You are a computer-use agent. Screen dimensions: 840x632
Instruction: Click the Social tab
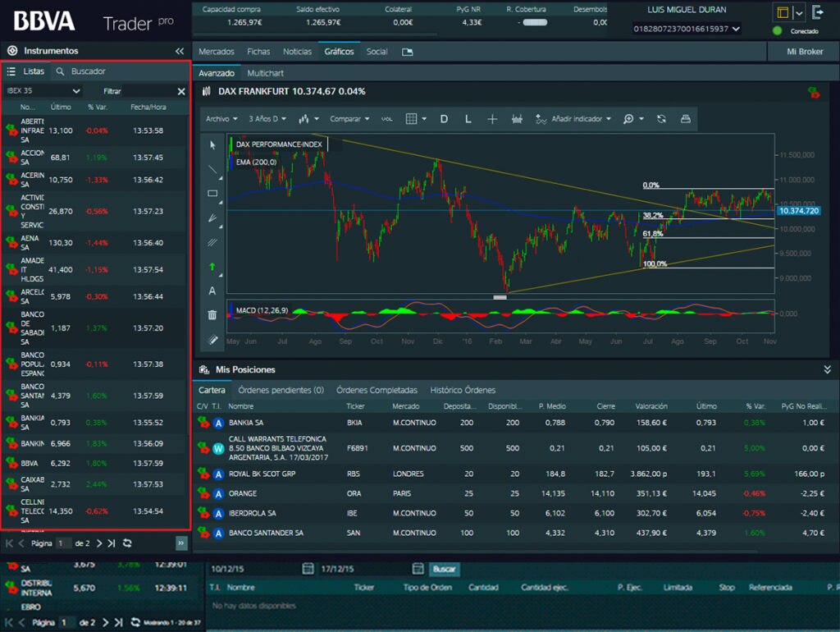click(377, 52)
